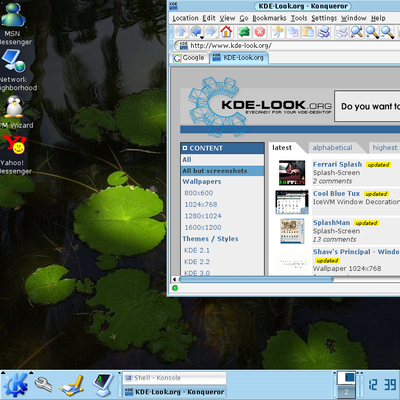The image size is (400, 400).
Task: Open the Location menu
Action: click(185, 18)
